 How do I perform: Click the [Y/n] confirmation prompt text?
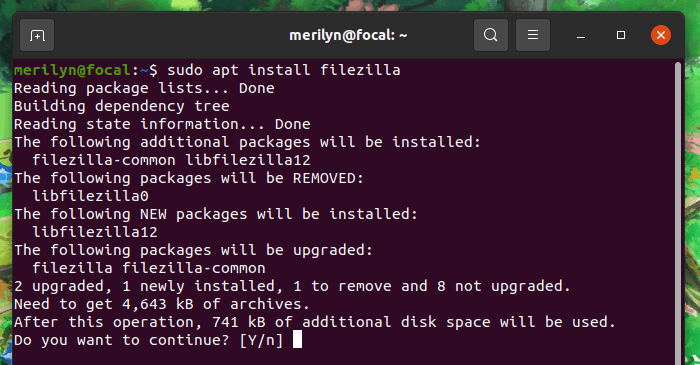(261, 340)
